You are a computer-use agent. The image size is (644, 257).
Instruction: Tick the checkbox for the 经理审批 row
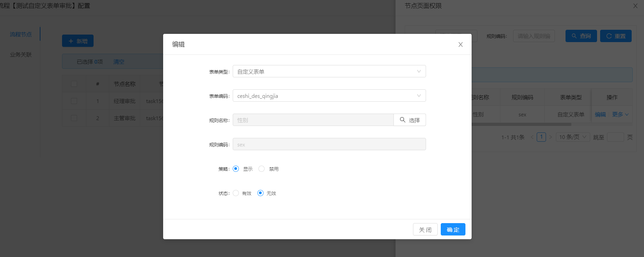[74, 101]
